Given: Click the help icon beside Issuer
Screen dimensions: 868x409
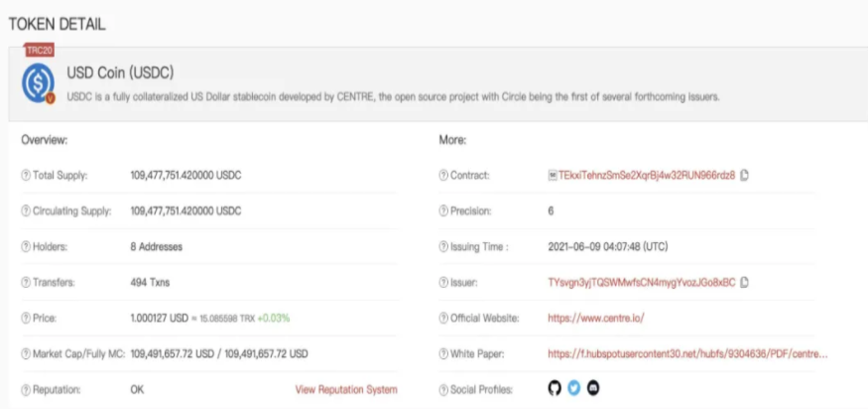Looking at the screenshot, I should point(443,283).
